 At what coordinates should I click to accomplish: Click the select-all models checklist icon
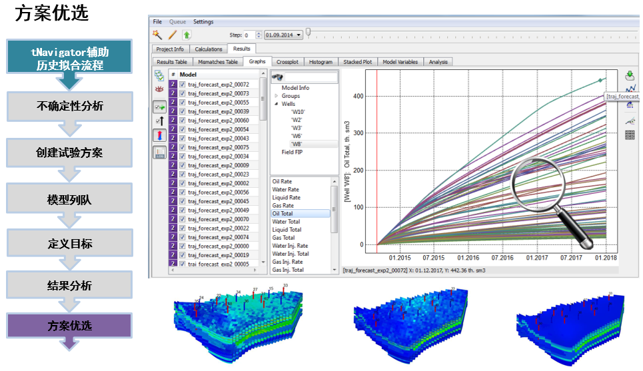tap(159, 75)
